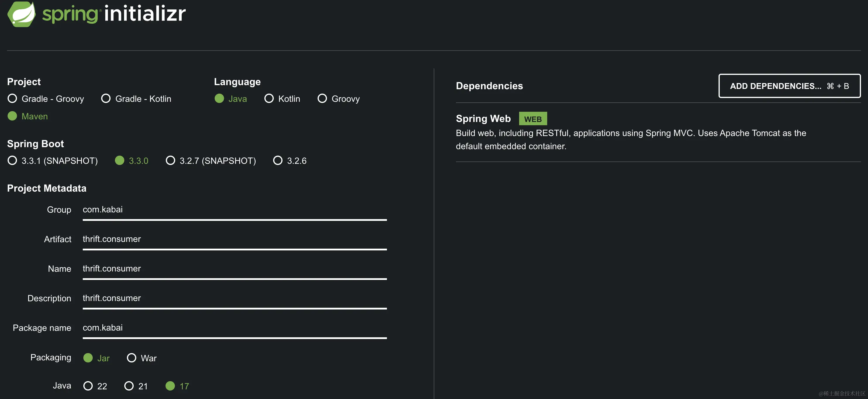Select Kotlin as the language

coord(269,98)
